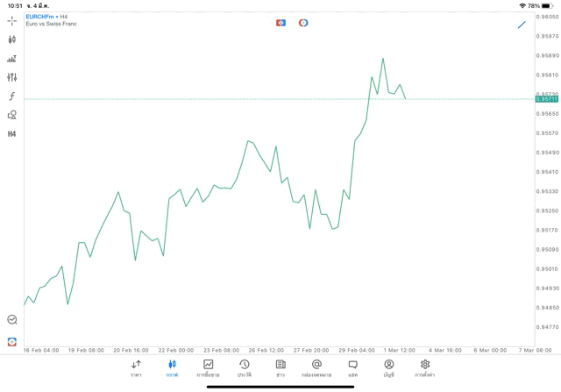
Task: Open the การตั้งค่า (Settings) tab
Action: coord(425,368)
